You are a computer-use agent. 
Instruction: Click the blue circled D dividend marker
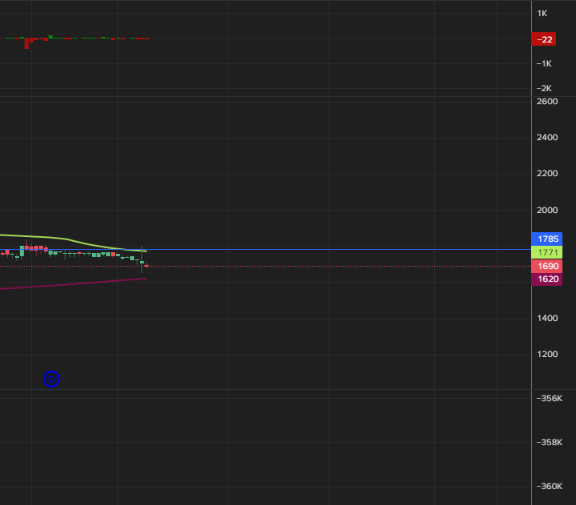coord(51,379)
